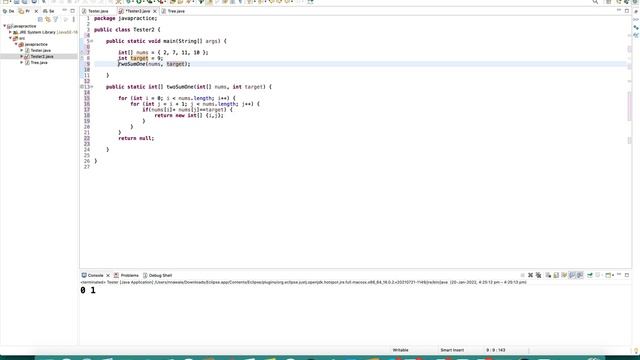Minimize the editor area
This screenshot has width=640, height=360.
(x=619, y=11)
